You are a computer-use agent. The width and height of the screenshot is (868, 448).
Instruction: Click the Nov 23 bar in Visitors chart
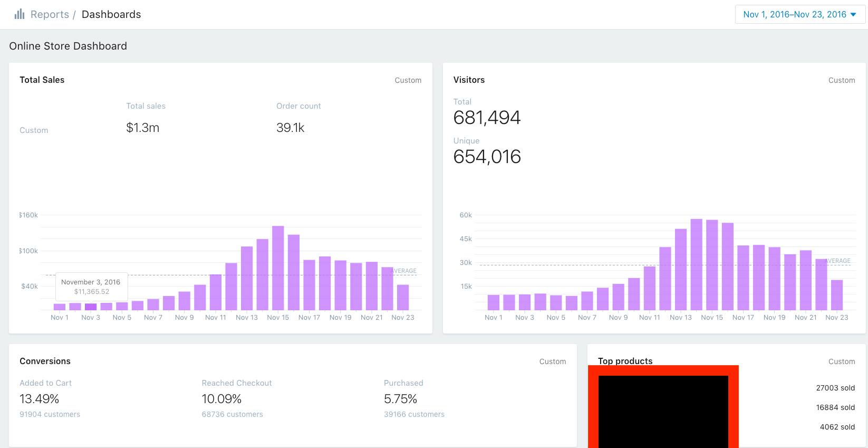pos(837,295)
